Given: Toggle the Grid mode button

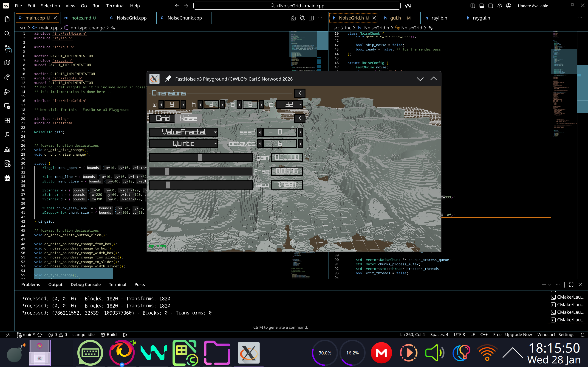Looking at the screenshot, I should pos(162,118).
